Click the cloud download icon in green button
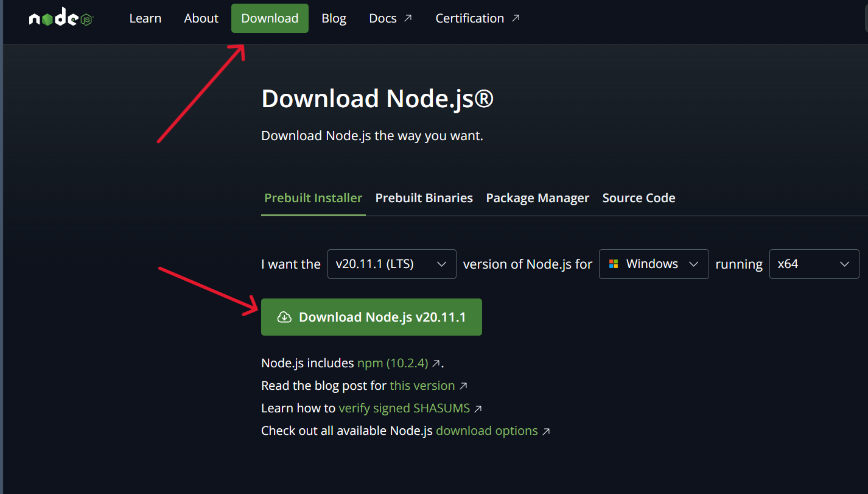 click(284, 317)
